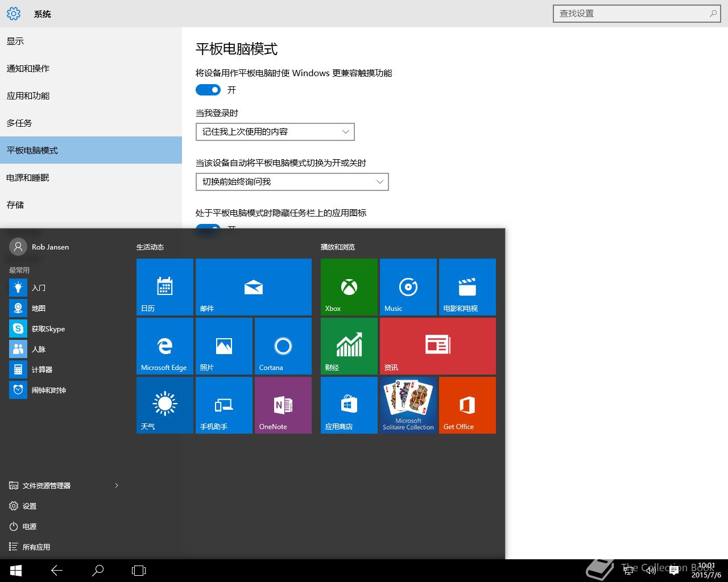This screenshot has width=728, height=582.
Task: Open the 手机助手 tile
Action: pos(224,405)
